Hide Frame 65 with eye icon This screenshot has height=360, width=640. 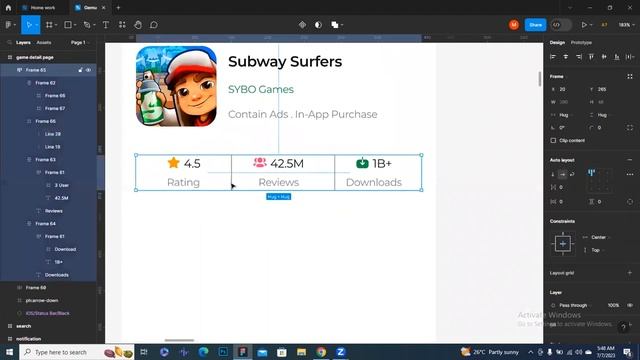pyautogui.click(x=89, y=70)
